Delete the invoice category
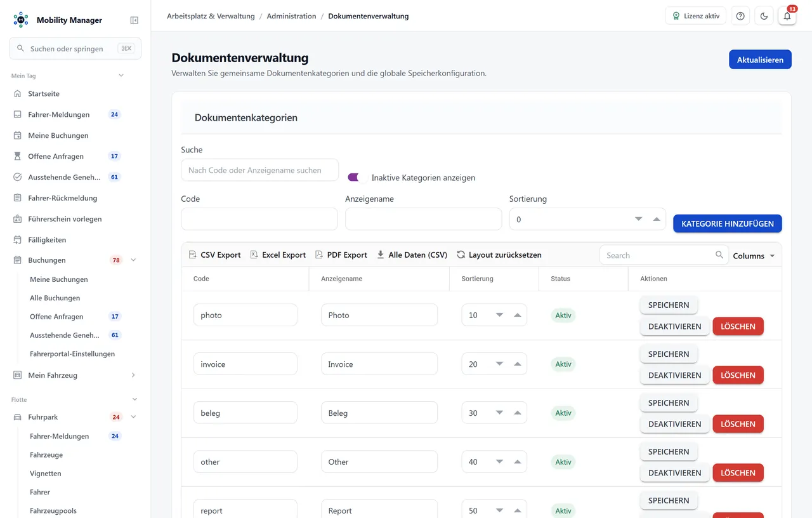 (x=738, y=375)
